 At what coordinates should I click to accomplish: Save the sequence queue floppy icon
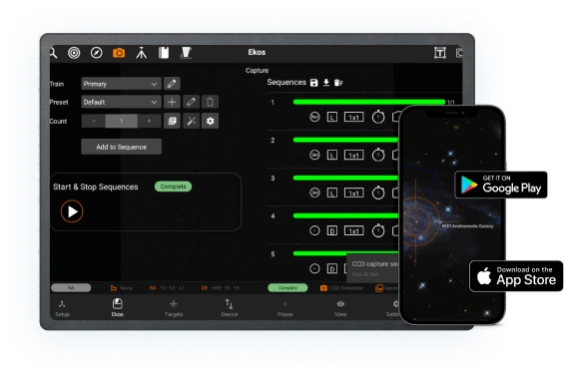314,83
